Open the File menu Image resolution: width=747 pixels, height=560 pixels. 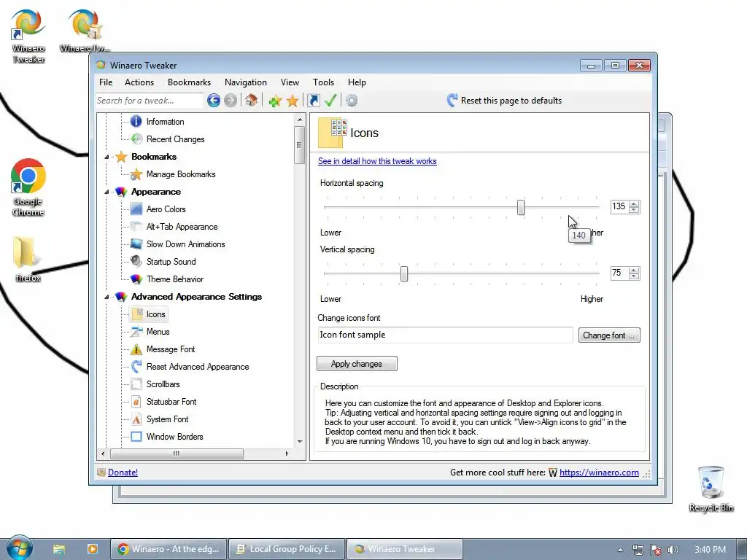coord(106,82)
